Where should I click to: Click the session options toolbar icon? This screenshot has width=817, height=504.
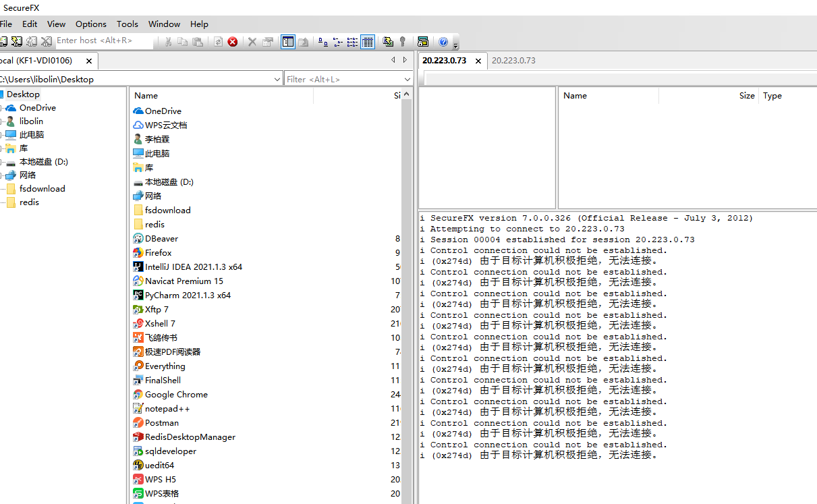pos(423,41)
